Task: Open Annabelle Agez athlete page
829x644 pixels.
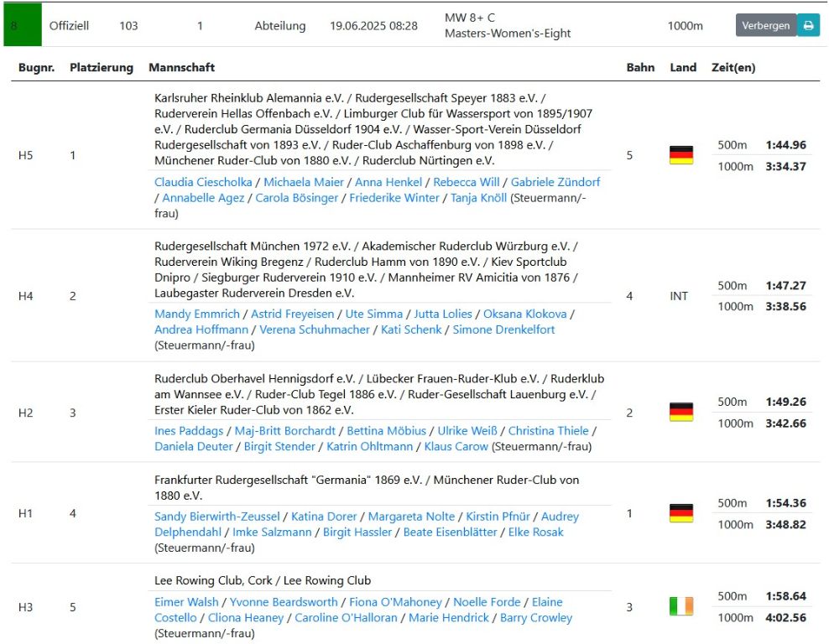Action: tap(203, 198)
